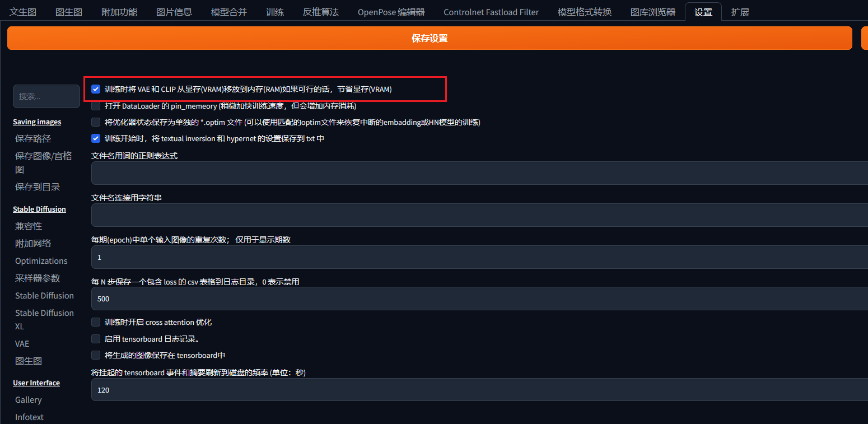Click the settings 搜索 search box
Screen dimensions: 868x424
(x=46, y=96)
